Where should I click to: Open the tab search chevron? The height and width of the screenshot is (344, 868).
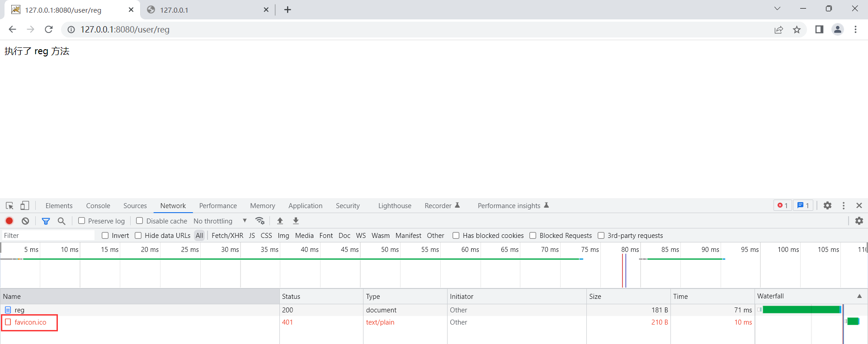tap(777, 9)
